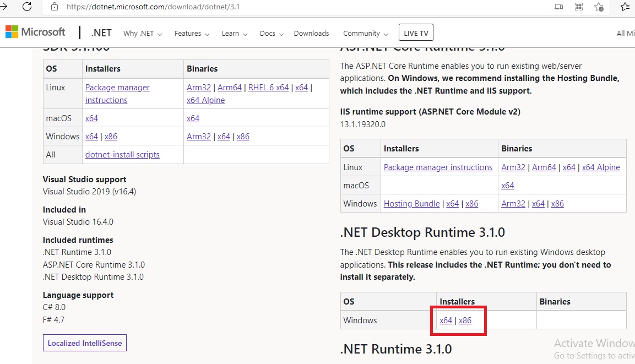Download SDK Windows Arm32 binary

tap(199, 137)
